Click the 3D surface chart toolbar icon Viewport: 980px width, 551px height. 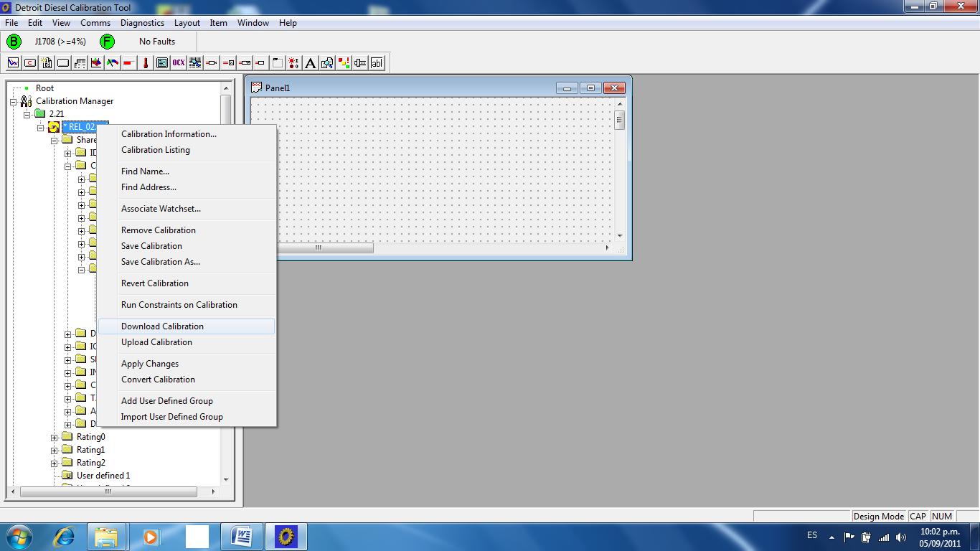click(x=96, y=62)
